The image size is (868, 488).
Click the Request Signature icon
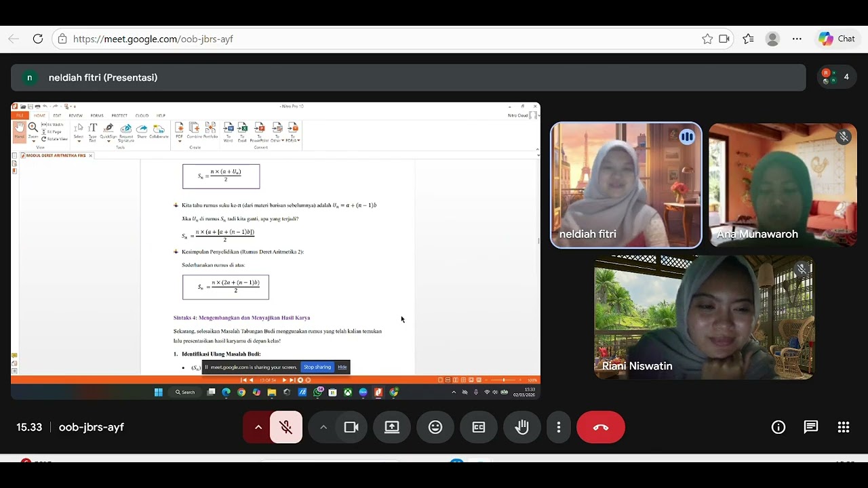point(126,132)
